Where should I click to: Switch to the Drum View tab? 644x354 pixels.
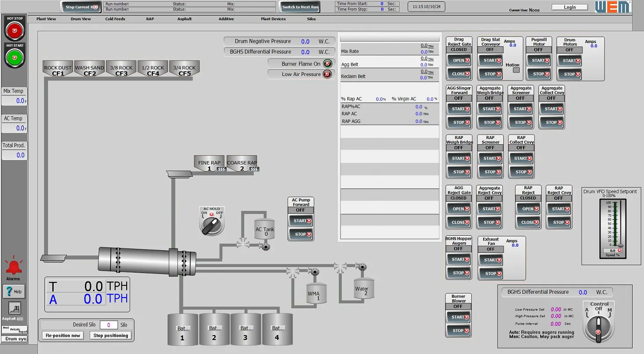coord(80,19)
